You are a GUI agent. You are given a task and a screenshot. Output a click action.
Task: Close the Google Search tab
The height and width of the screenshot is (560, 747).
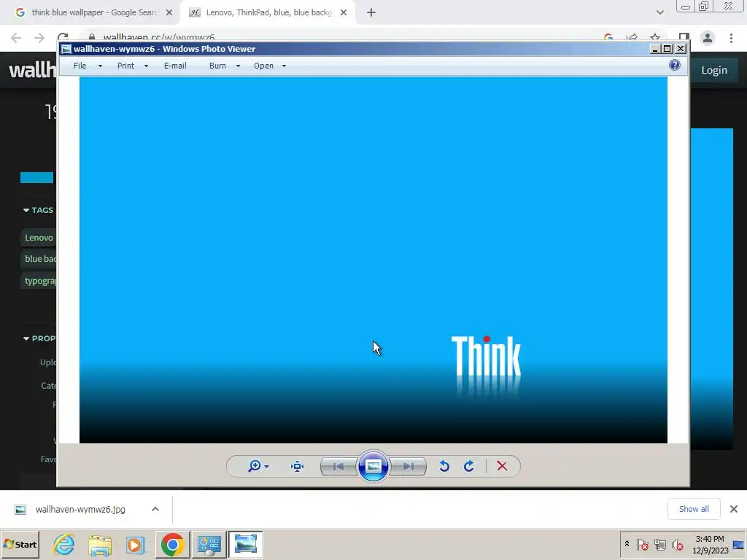(x=169, y=13)
